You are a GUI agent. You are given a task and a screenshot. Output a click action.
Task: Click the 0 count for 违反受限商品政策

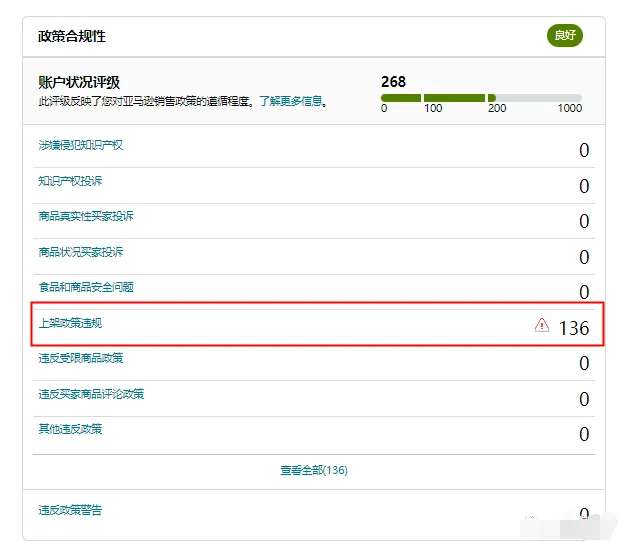(x=584, y=363)
